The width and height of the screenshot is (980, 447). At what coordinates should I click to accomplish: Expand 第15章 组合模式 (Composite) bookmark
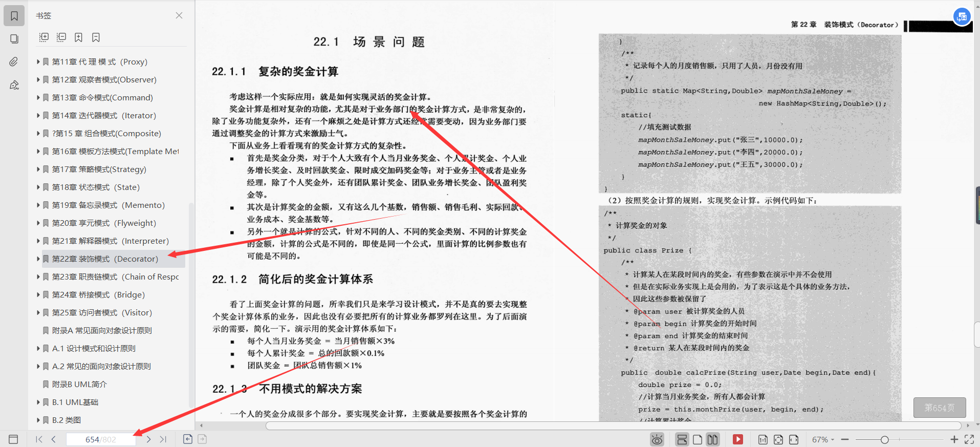click(38, 133)
